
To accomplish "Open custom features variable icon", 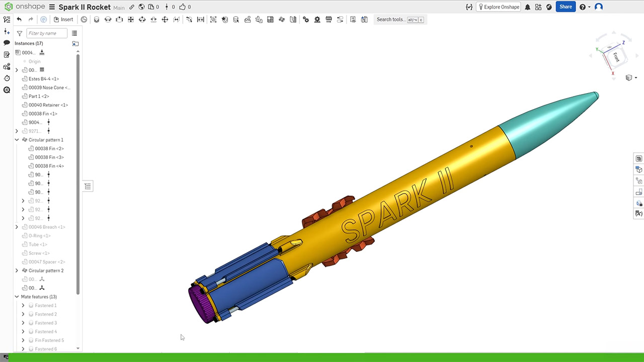I will coord(469,7).
